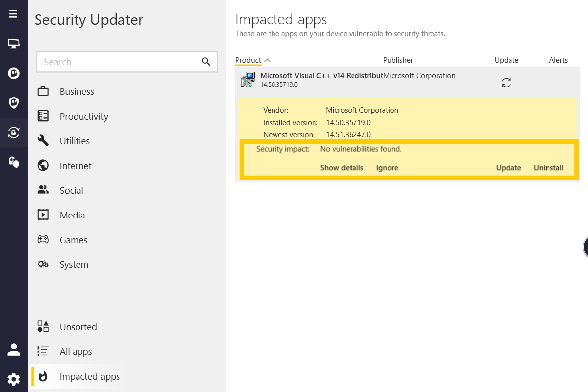588x392 pixels.
Task: Toggle the Product sort arrow
Action: tap(268, 60)
